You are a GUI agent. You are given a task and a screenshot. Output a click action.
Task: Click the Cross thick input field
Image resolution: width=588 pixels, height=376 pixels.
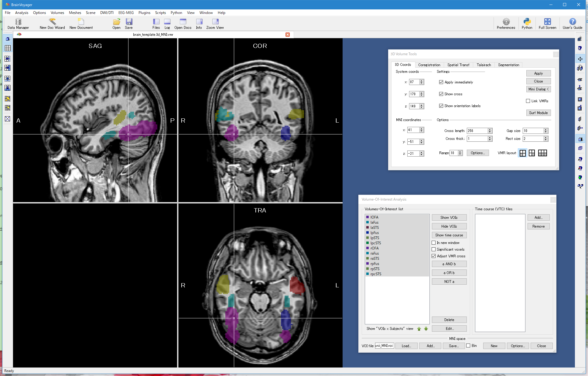point(477,139)
